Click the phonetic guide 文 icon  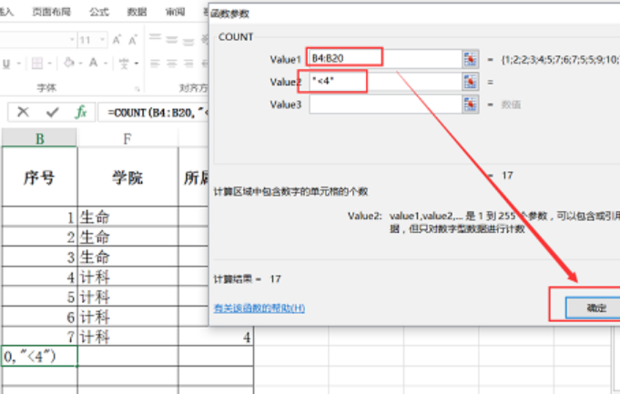pyautogui.click(x=124, y=63)
